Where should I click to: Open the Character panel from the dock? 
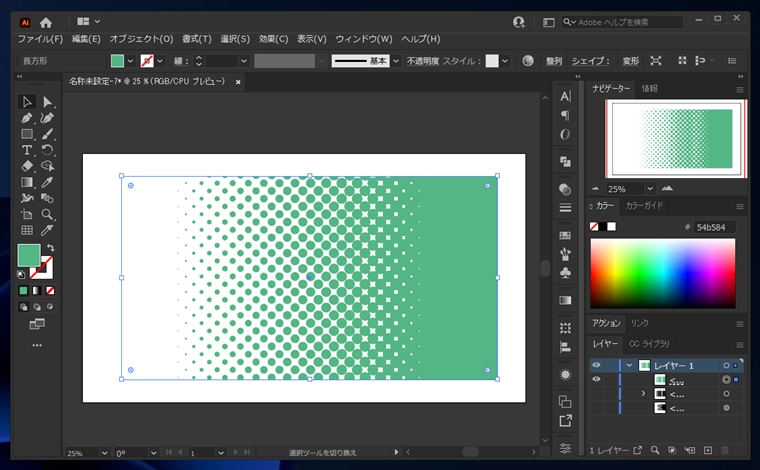click(565, 96)
